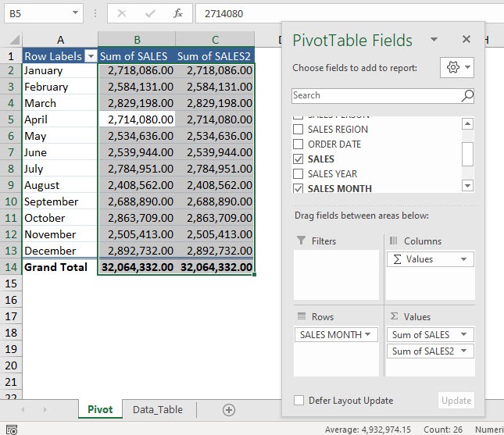
Task: Select cell C13 with 2,892,732.00
Action: (x=215, y=251)
